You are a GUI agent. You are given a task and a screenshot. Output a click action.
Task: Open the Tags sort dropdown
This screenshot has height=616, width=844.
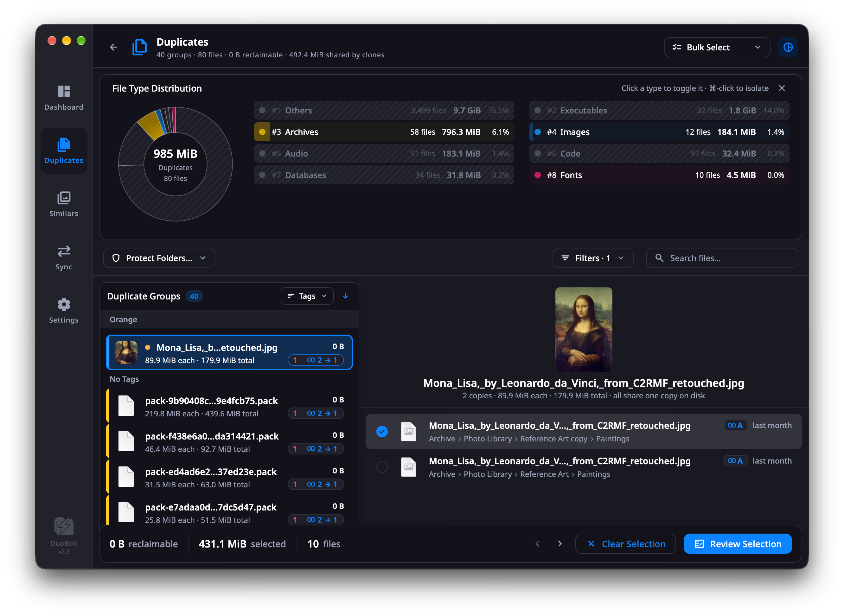pos(307,296)
